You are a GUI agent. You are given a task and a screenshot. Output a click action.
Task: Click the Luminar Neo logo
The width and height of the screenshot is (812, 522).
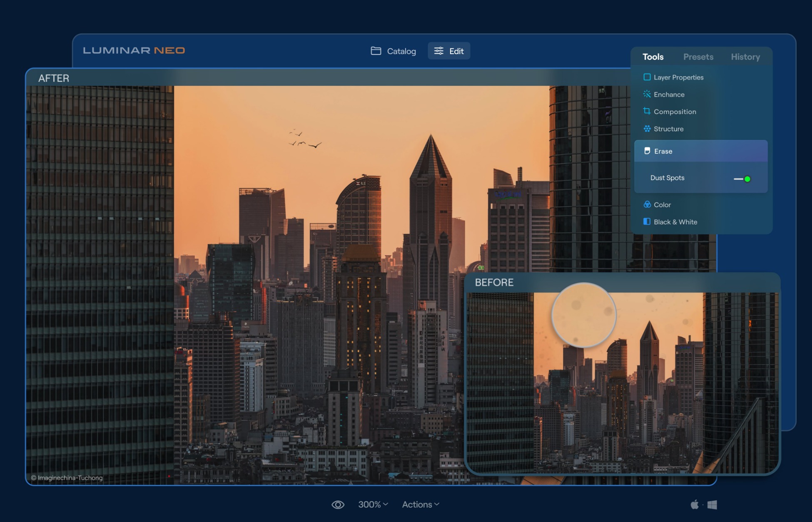(134, 50)
